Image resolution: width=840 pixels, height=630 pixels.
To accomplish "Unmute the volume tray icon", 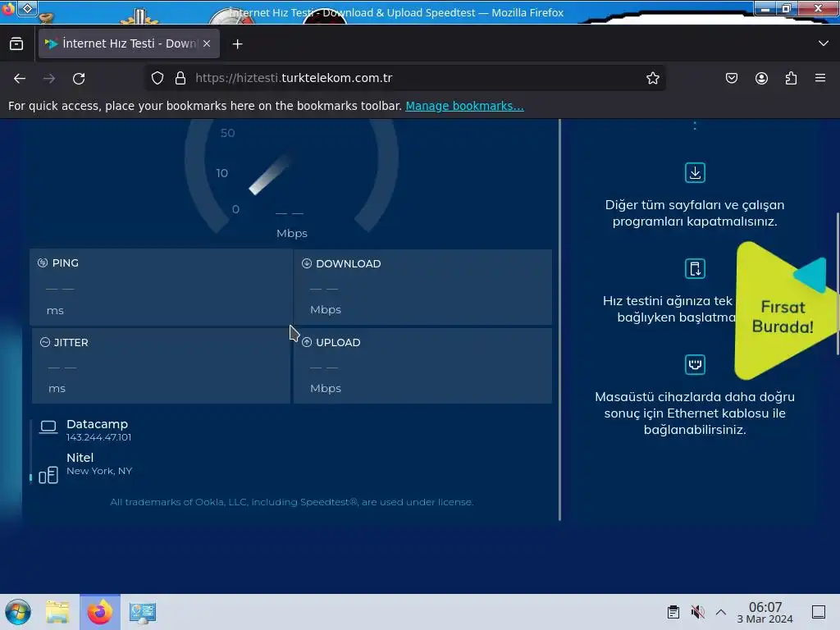I will pyautogui.click(x=697, y=612).
